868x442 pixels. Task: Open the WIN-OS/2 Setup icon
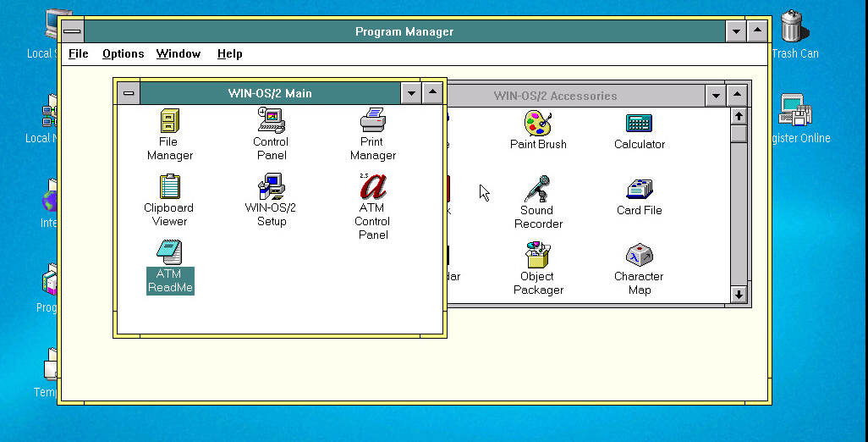271,187
